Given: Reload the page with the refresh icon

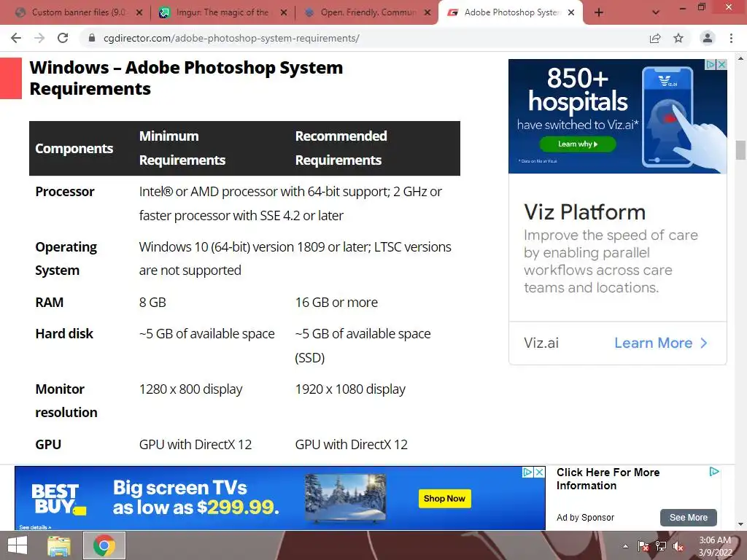Looking at the screenshot, I should (x=63, y=38).
